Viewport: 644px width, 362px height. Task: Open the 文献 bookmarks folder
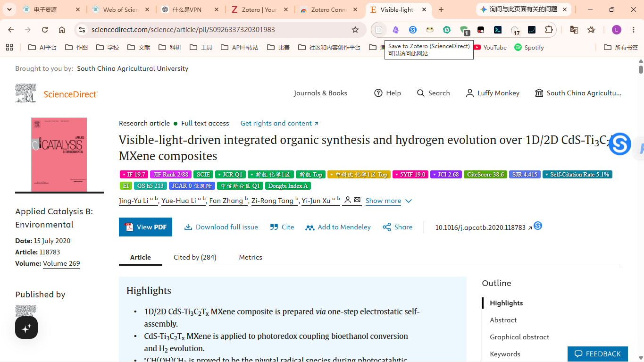click(139, 47)
